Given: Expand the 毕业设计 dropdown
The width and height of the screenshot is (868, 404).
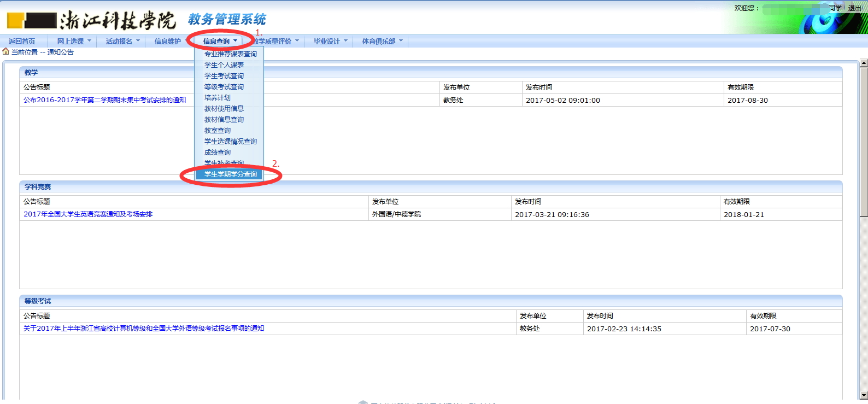Looking at the screenshot, I should [330, 42].
